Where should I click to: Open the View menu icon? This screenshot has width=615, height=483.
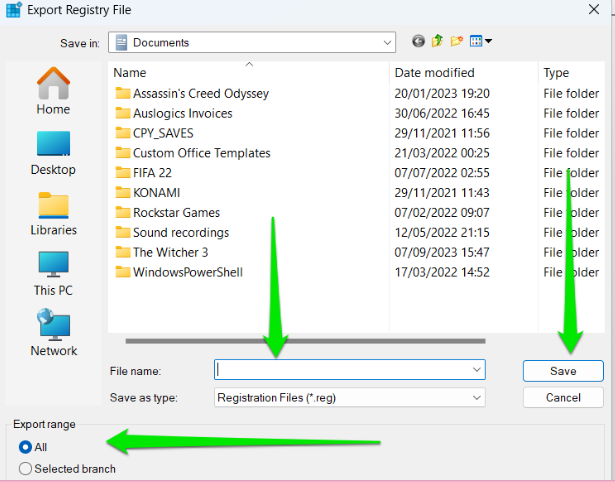click(480, 41)
